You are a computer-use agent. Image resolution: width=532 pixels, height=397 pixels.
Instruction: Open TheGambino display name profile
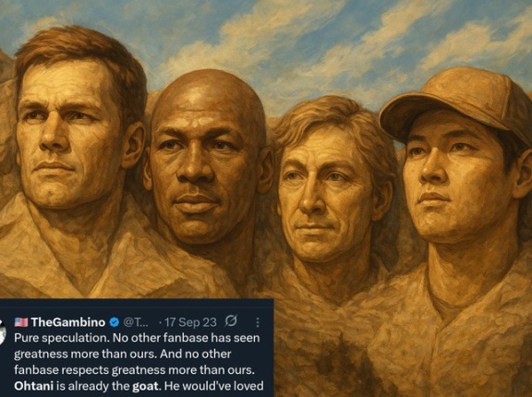point(68,322)
